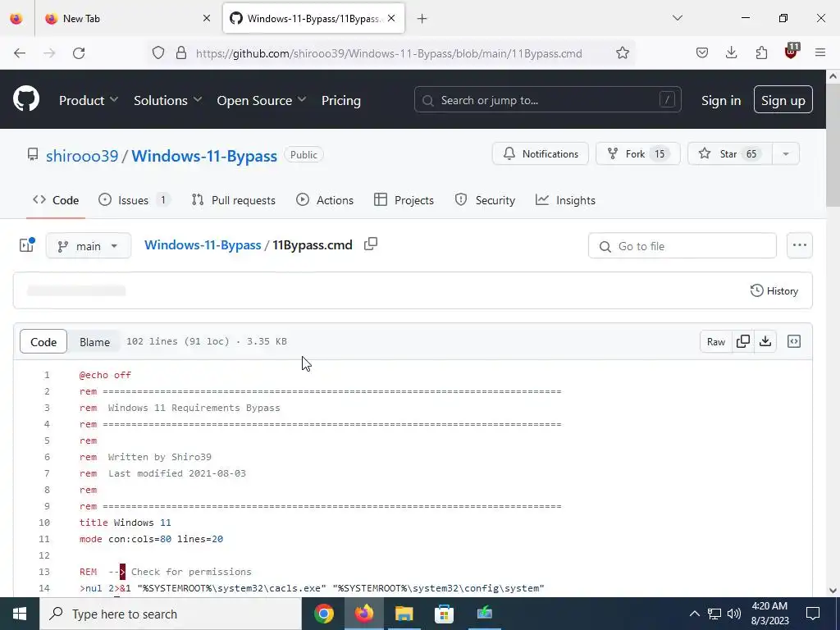Open the extensions puzzle icon
The height and width of the screenshot is (630, 840).
click(x=761, y=53)
